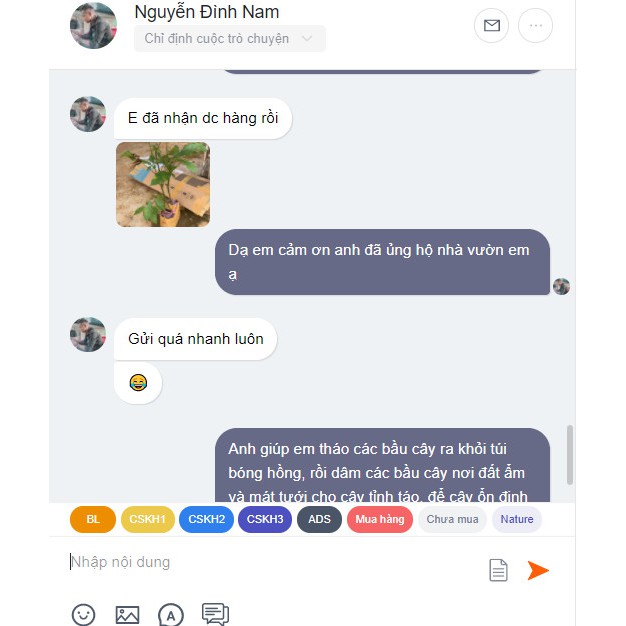The height and width of the screenshot is (626, 626).
Task: Apply the 'Mua hàng' red tag
Action: [380, 519]
